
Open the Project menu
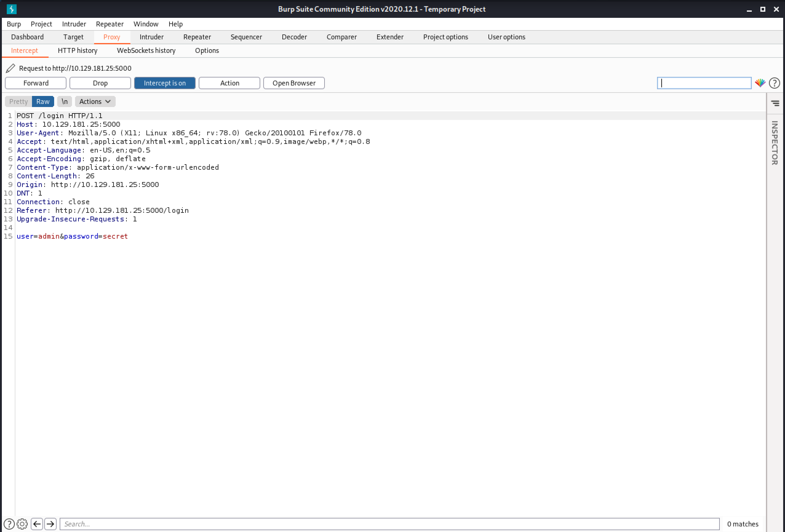(41, 24)
